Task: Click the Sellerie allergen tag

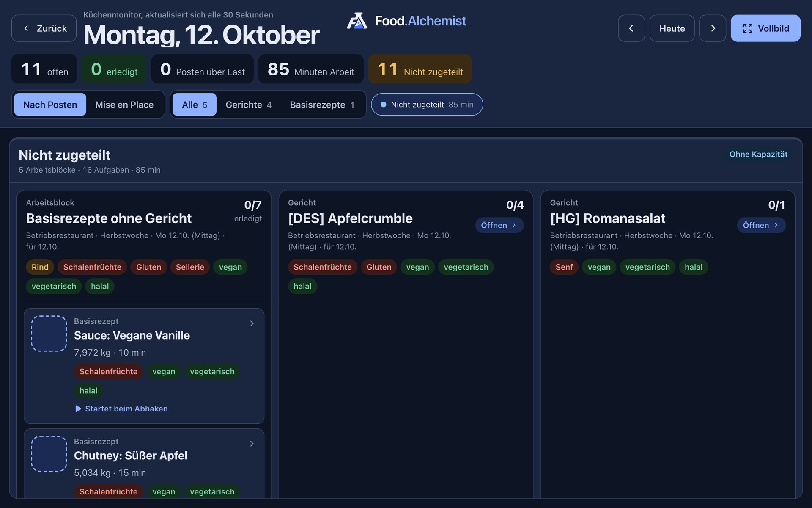Action: tap(190, 267)
